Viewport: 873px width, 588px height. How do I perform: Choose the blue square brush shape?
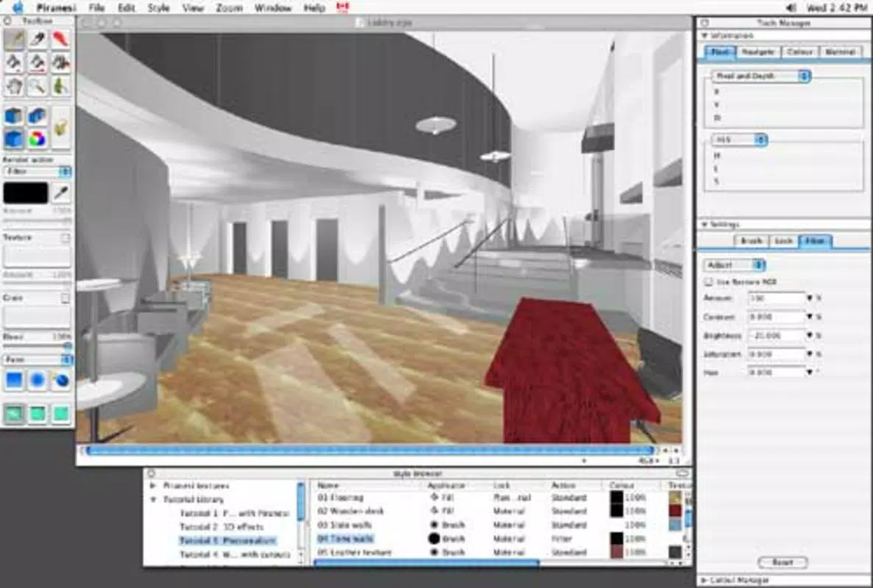14,380
